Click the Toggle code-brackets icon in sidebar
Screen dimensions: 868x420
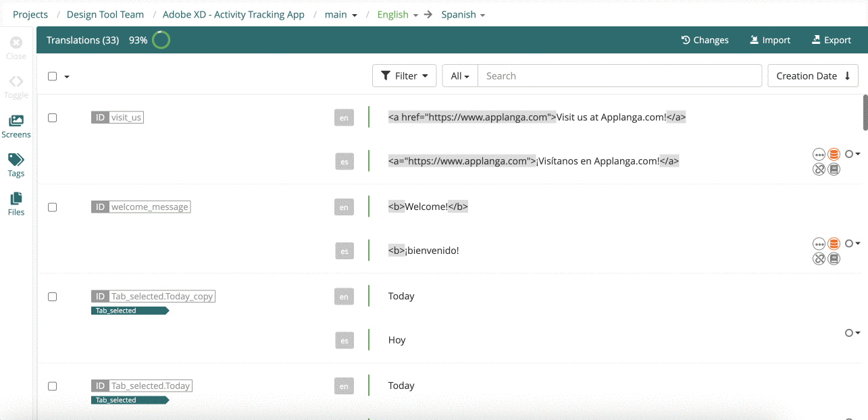(16, 82)
